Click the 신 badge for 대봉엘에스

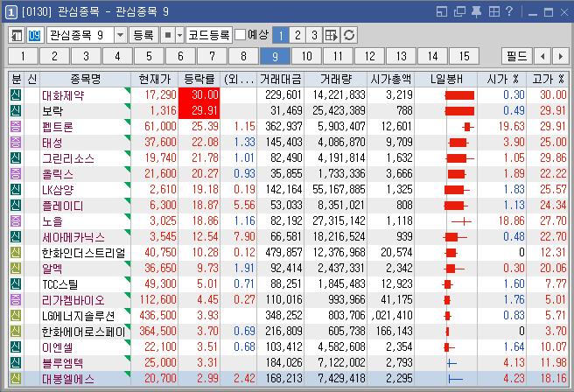pyautogui.click(x=16, y=379)
